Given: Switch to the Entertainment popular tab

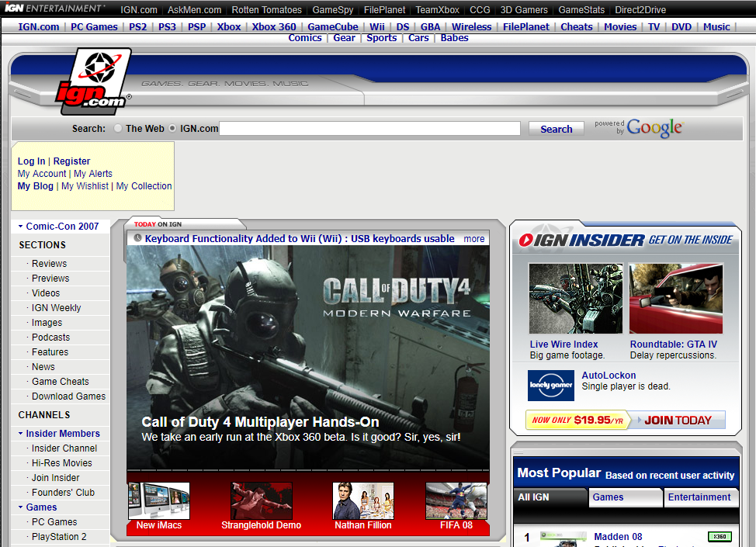Looking at the screenshot, I should click(x=699, y=497).
